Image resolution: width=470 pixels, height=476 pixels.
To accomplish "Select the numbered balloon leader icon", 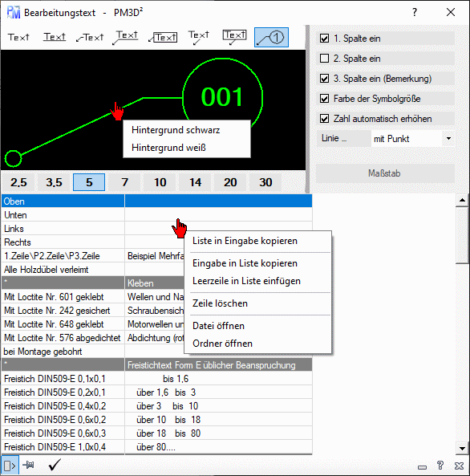I will [x=271, y=38].
